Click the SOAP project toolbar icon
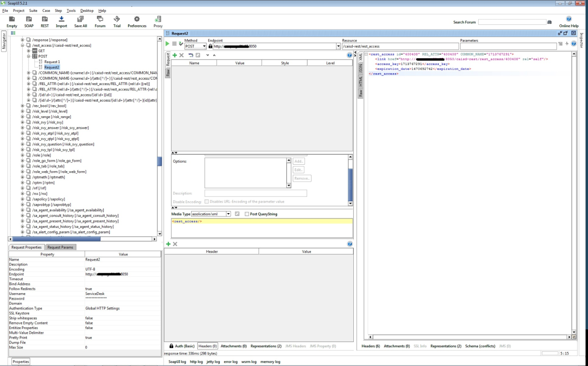 (x=29, y=19)
